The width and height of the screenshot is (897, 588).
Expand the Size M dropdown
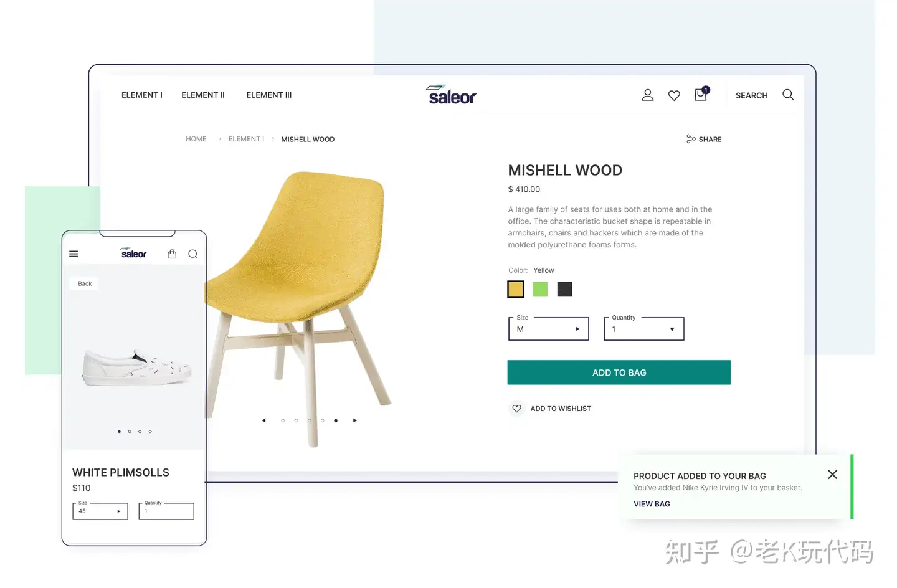tap(549, 329)
